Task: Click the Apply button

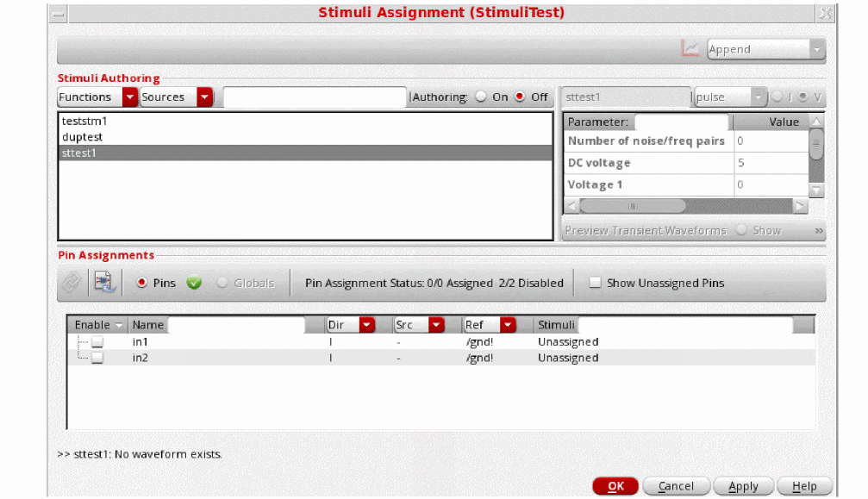Action: [x=743, y=486]
